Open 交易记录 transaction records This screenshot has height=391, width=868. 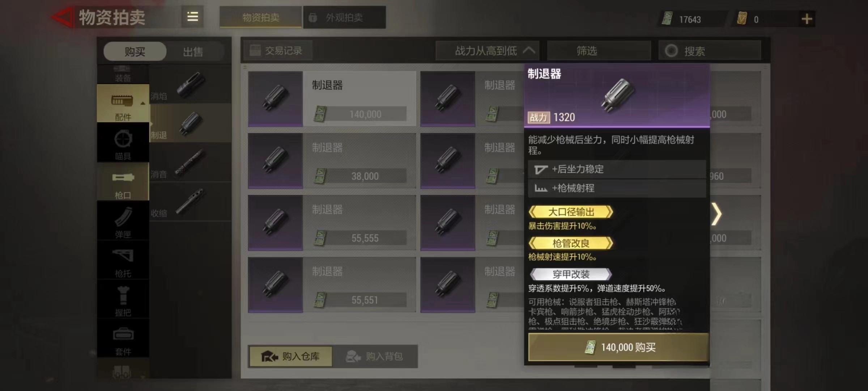[x=277, y=51]
